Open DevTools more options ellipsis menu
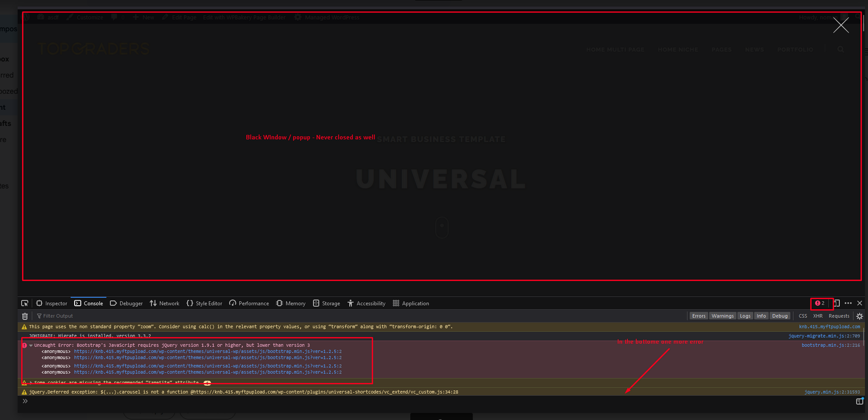Image resolution: width=868 pixels, height=420 pixels. 848,303
